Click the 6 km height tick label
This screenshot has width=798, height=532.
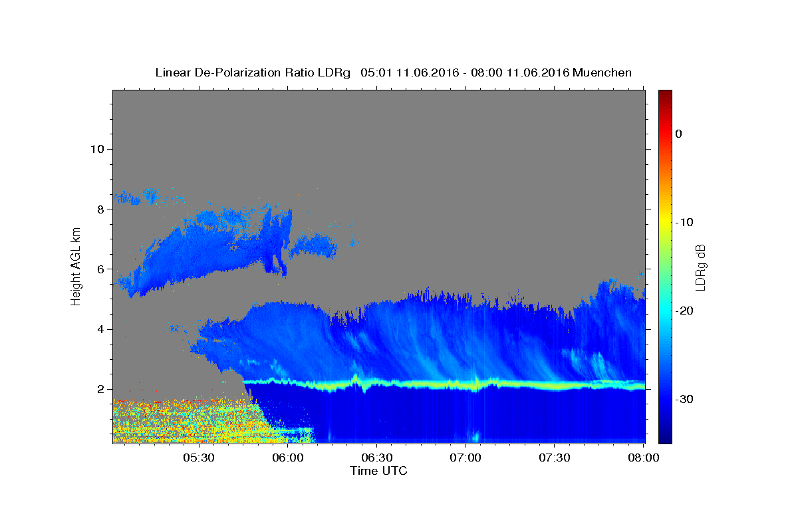[99, 269]
